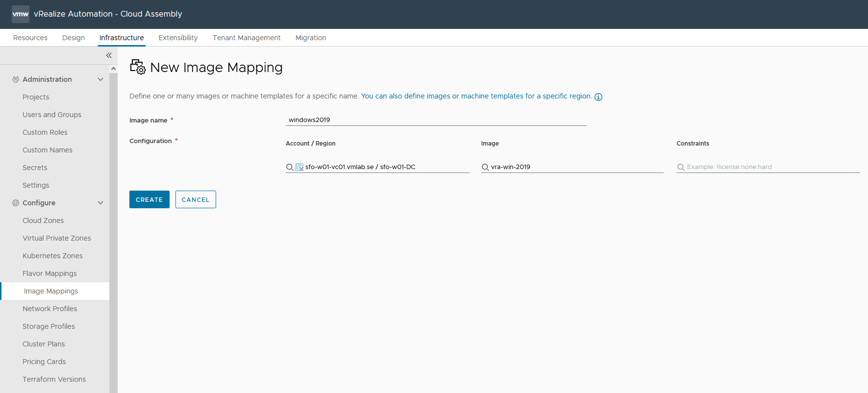
Task: Open Virtual Private Zones
Action: 57,238
